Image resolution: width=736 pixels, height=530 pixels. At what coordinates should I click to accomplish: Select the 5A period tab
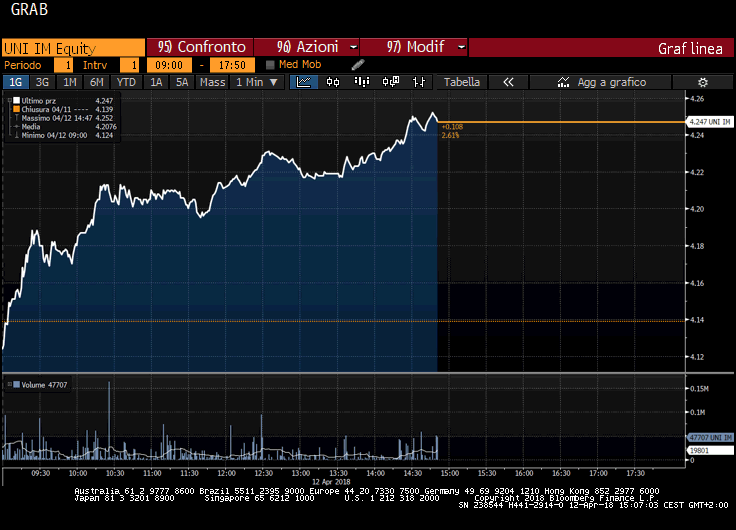point(182,82)
